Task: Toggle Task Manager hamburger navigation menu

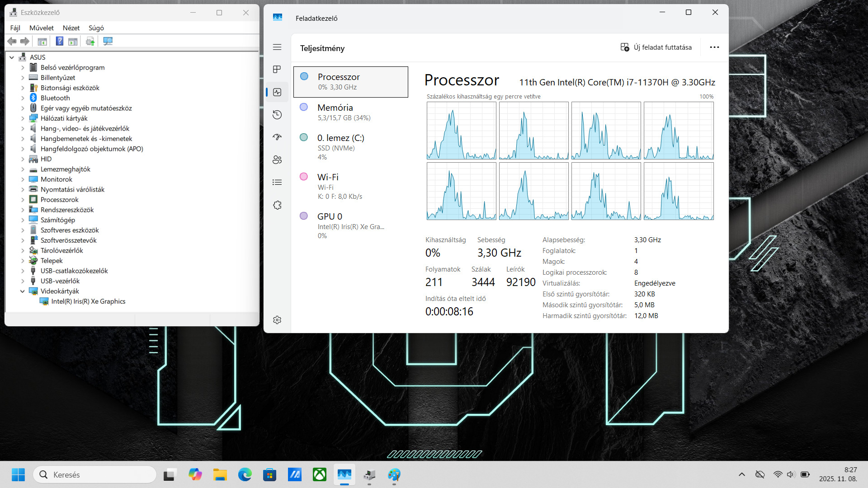Action: pos(277,47)
